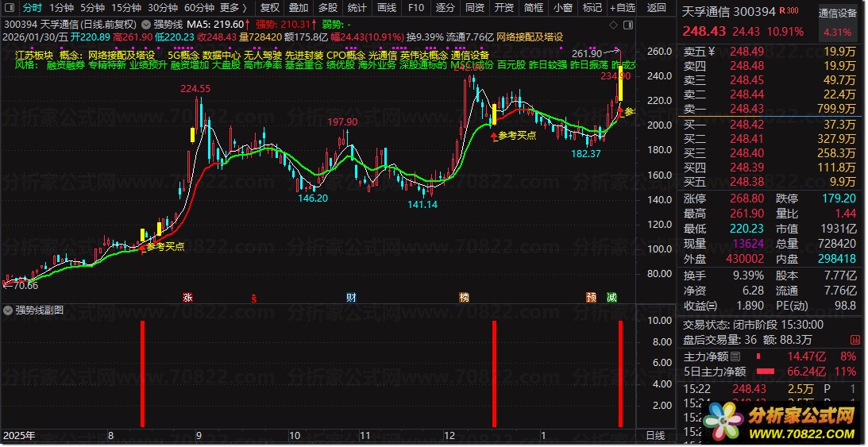Image resolution: width=868 pixels, height=447 pixels.
Task: Click the 无人驾驶 concept tag
Action: click(x=262, y=56)
